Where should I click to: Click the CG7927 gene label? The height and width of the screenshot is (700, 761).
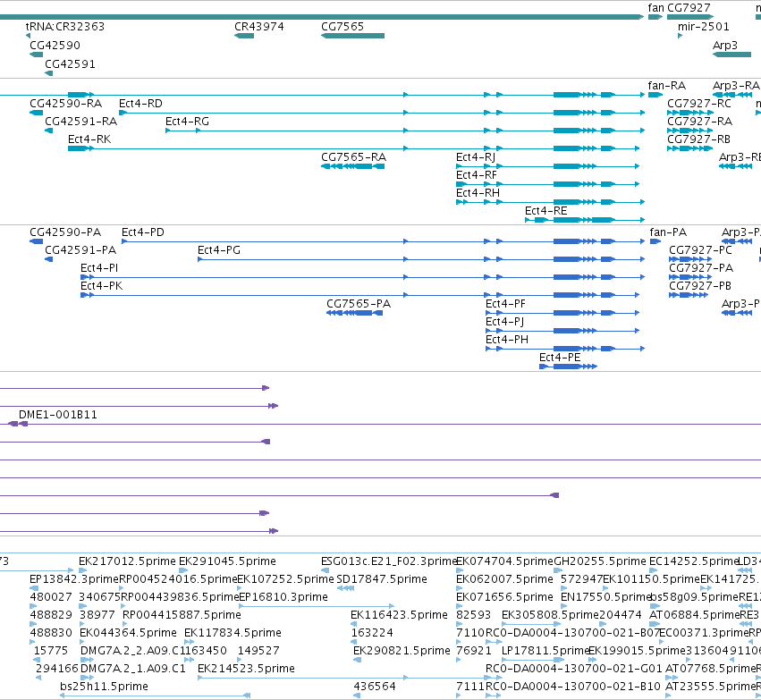coord(689,8)
